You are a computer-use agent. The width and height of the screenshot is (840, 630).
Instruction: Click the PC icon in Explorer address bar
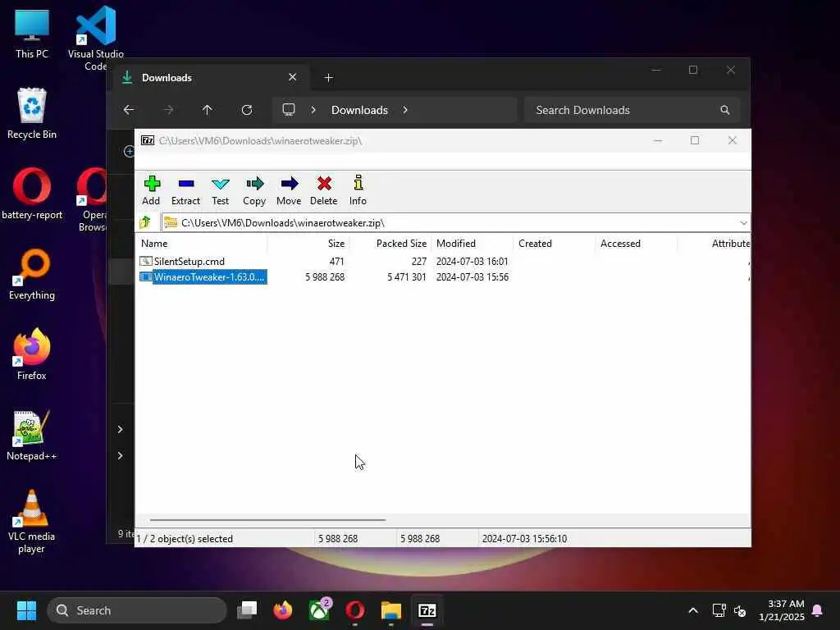point(289,110)
